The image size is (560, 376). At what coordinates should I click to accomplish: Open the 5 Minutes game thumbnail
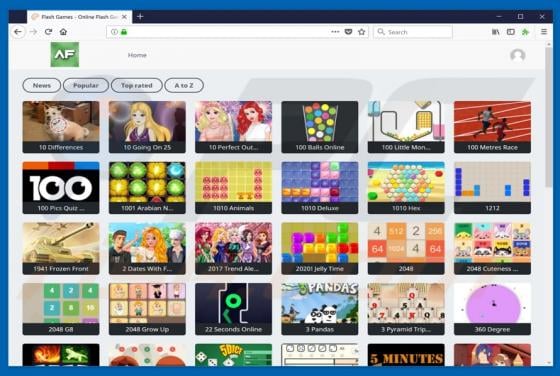point(406,355)
